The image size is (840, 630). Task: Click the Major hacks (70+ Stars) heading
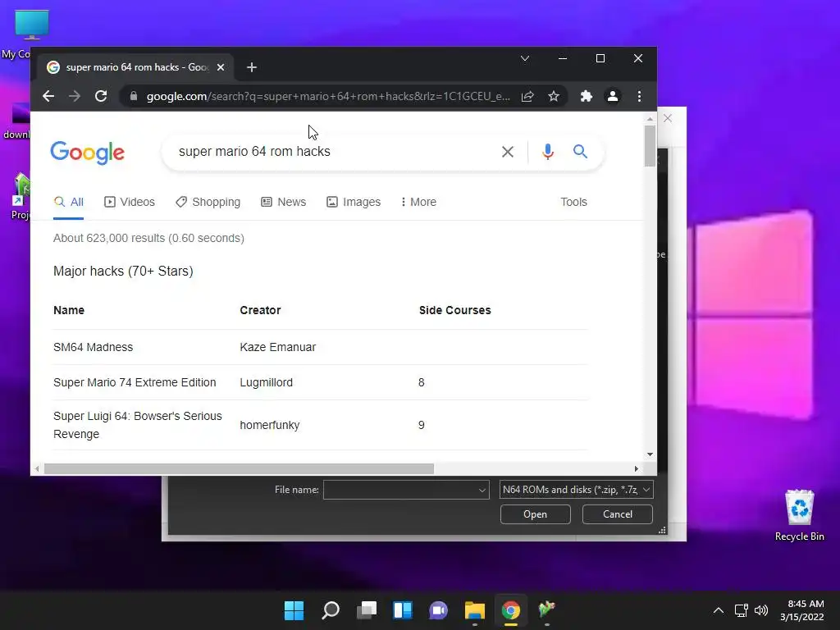click(123, 271)
